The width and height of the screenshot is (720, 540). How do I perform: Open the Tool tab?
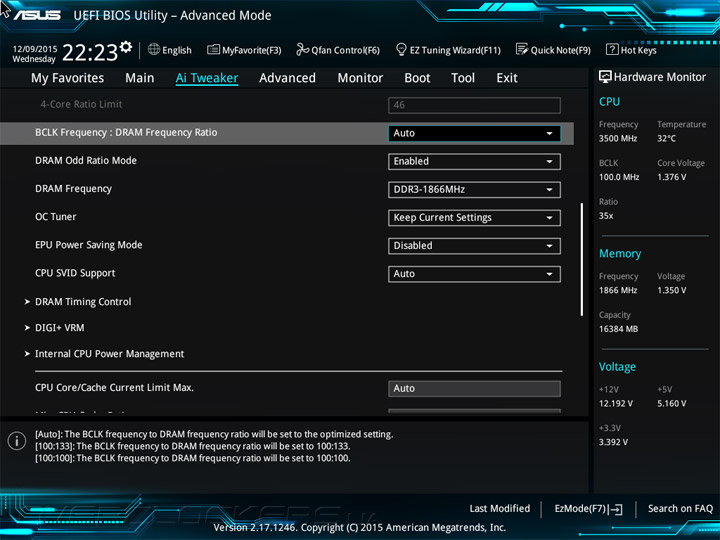pos(463,78)
